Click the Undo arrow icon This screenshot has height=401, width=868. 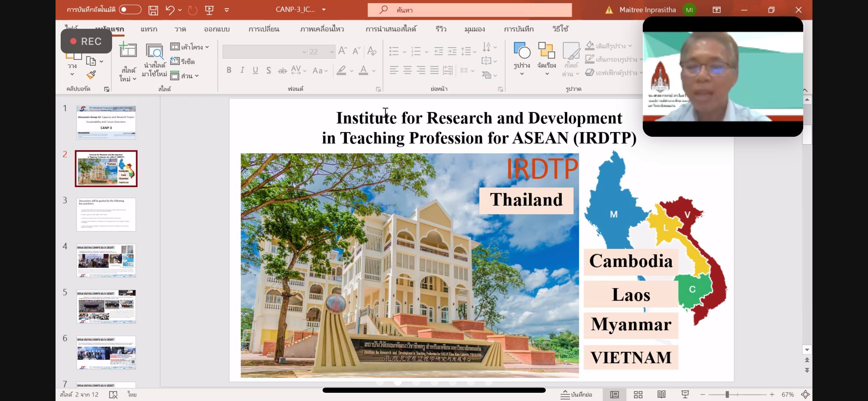pos(170,10)
